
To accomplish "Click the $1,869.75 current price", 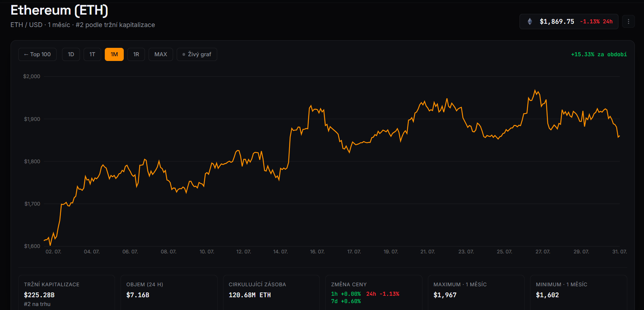I will [x=557, y=22].
